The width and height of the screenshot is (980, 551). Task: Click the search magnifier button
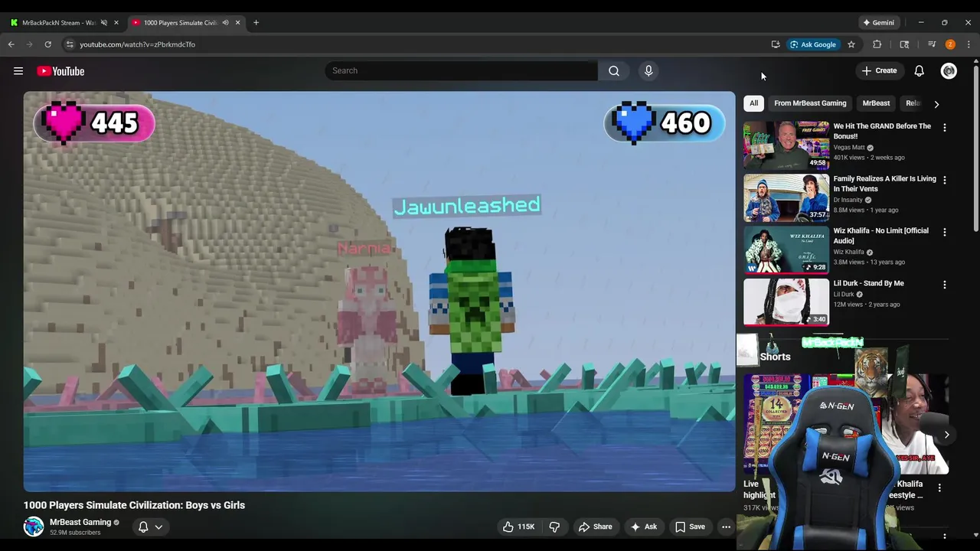[614, 70]
